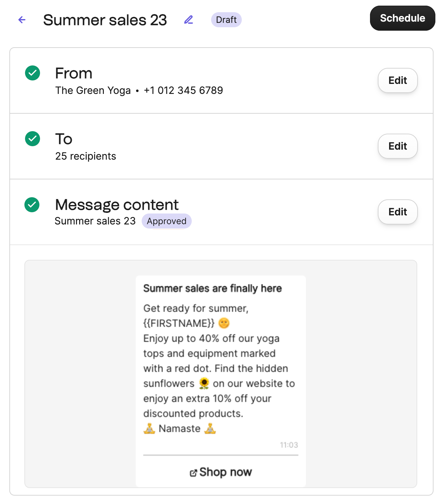
Task: Click the external link icon before Shop now
Action: pyautogui.click(x=193, y=473)
